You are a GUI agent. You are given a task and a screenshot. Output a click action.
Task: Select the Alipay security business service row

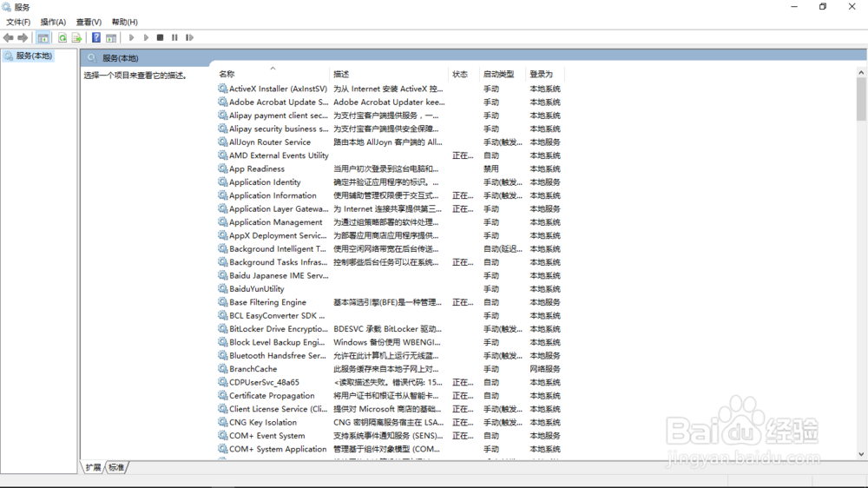click(389, 129)
